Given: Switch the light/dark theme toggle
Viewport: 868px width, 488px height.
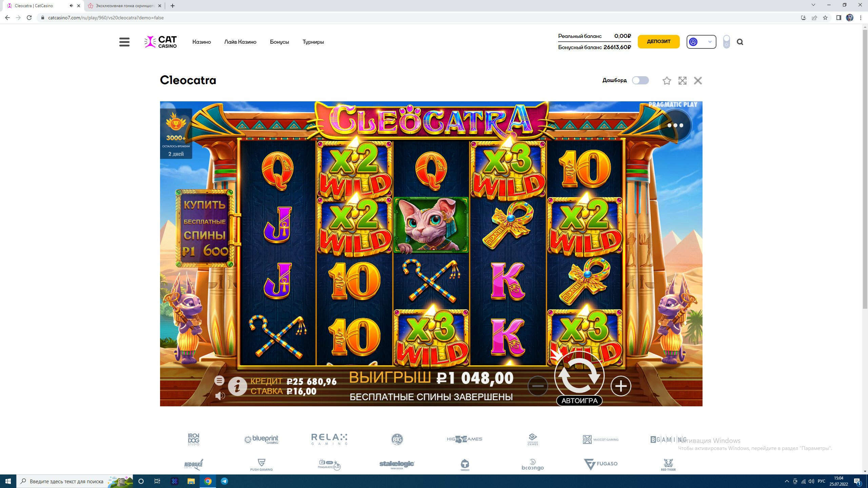Looking at the screenshot, I should 726,42.
